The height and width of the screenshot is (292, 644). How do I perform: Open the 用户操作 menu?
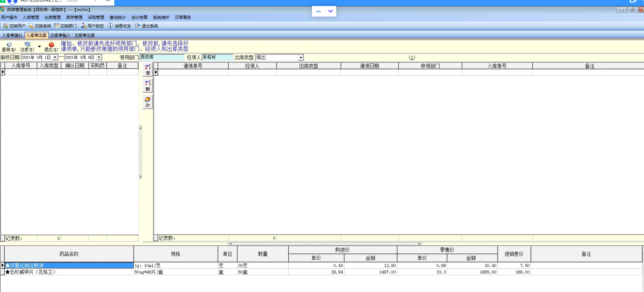click(x=9, y=17)
